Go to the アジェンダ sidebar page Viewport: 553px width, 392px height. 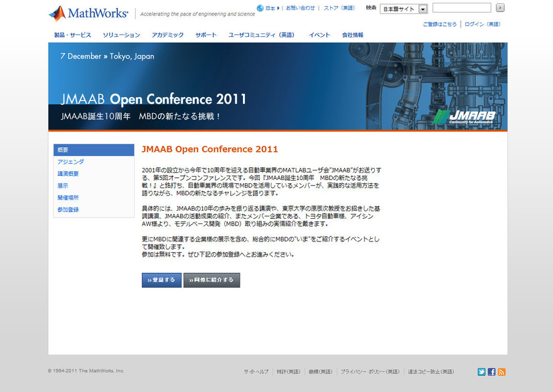coord(71,162)
